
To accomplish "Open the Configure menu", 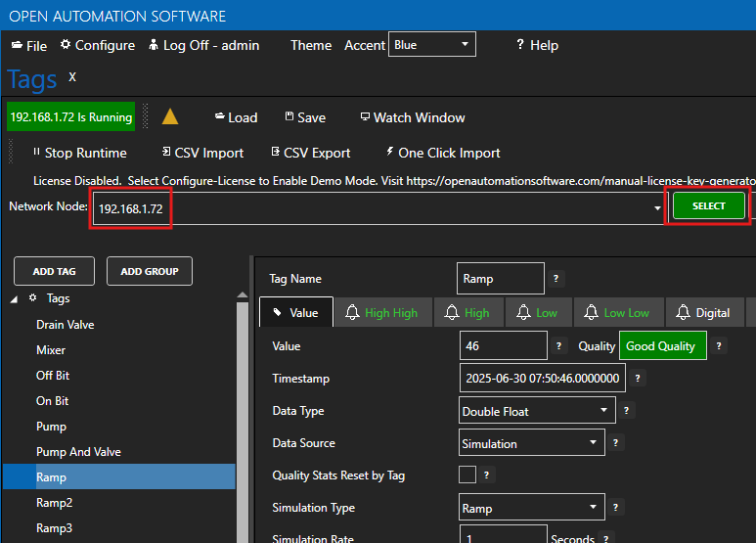I will 98,45.
